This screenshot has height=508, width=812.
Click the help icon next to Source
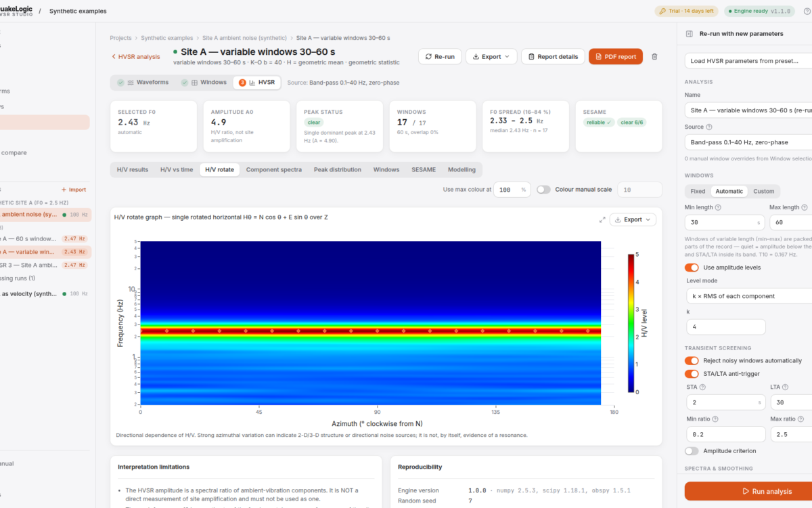(709, 127)
